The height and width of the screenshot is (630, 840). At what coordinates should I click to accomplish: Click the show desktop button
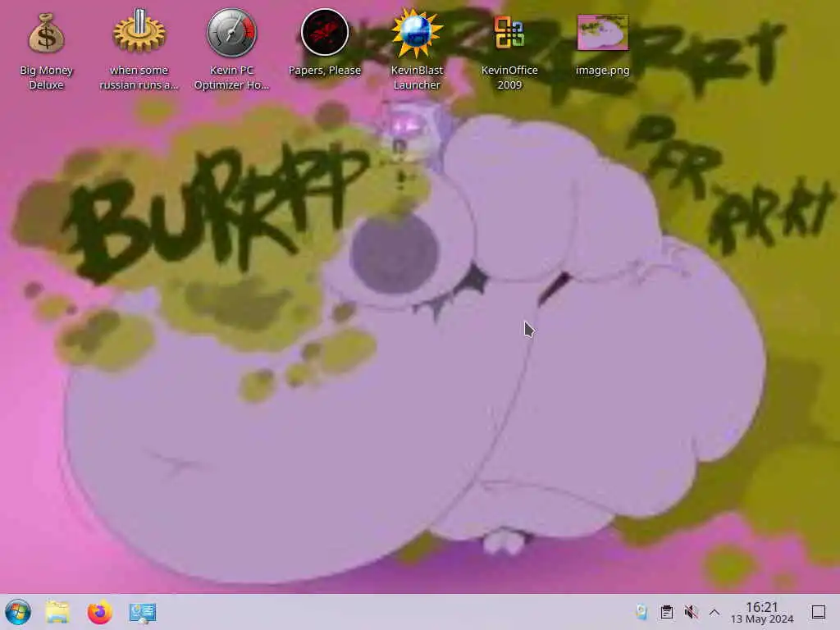[818, 612]
